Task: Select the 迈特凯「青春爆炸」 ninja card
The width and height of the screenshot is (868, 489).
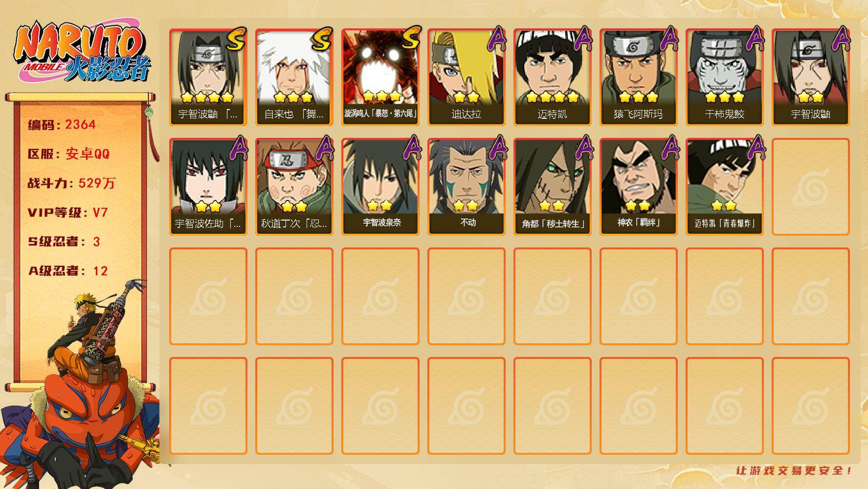Action: pos(725,187)
